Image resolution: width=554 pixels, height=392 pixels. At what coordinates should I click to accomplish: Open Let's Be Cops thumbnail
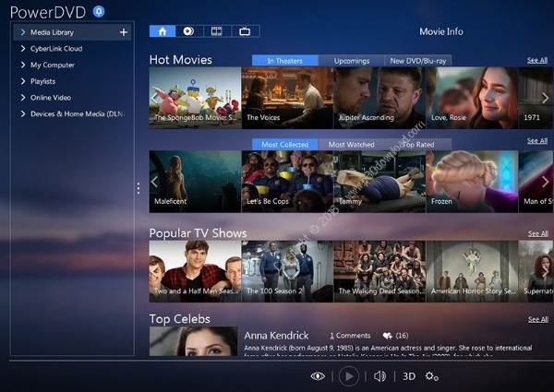[287, 182]
